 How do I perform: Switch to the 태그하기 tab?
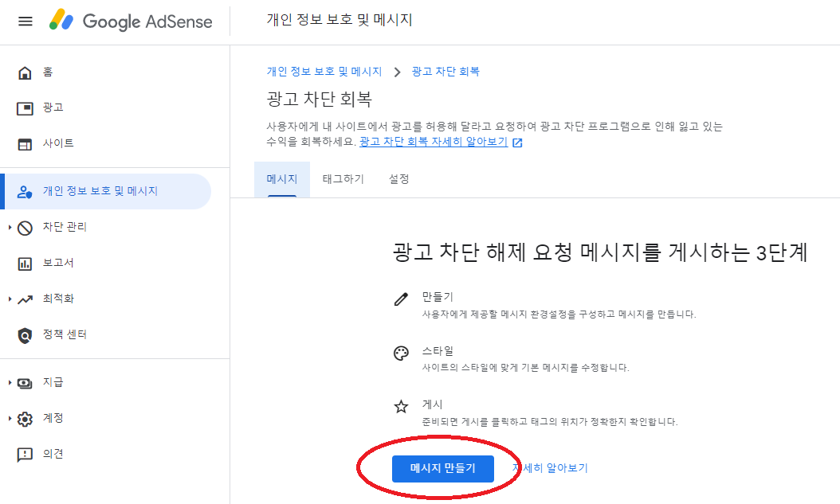(x=343, y=179)
